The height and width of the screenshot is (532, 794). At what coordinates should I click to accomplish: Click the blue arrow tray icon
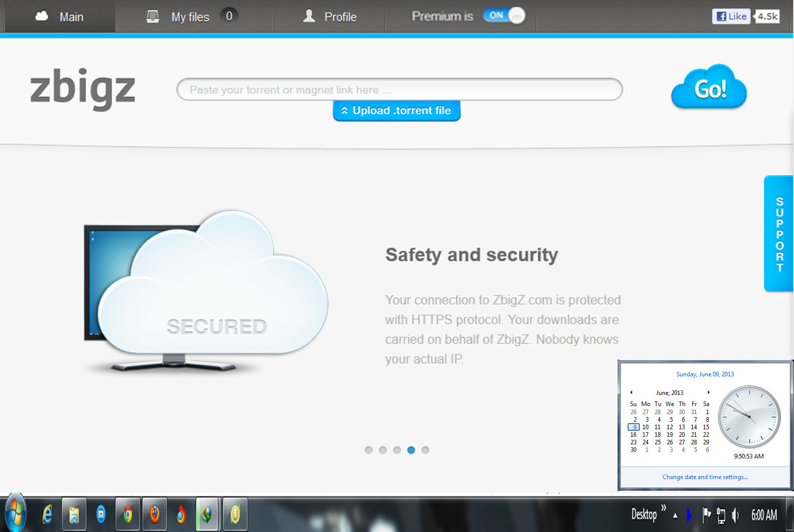[x=689, y=515]
